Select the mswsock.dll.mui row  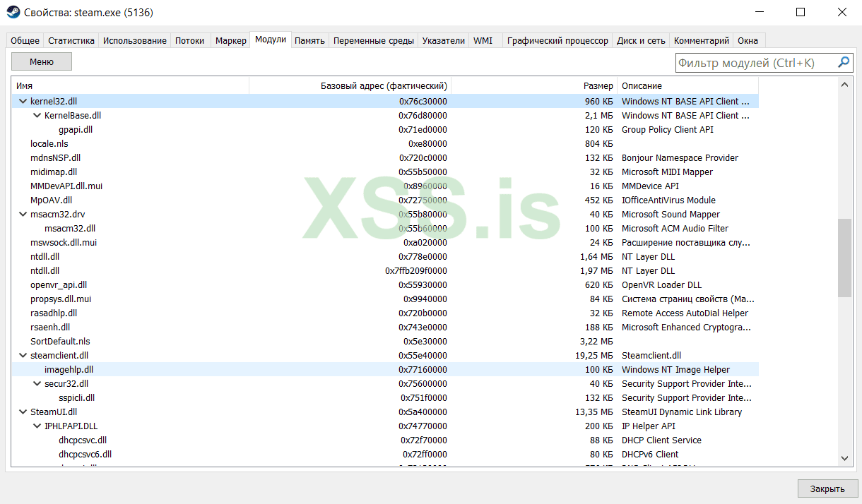385,243
